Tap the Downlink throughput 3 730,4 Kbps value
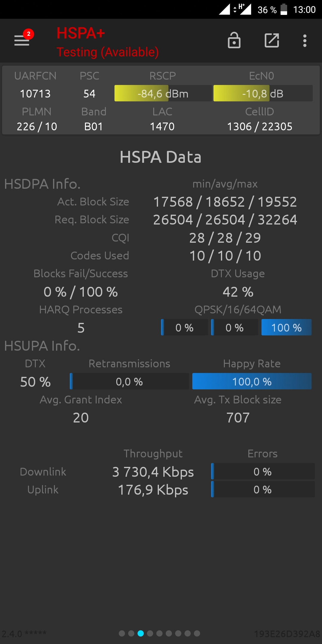The width and height of the screenshot is (322, 644). pos(153,472)
